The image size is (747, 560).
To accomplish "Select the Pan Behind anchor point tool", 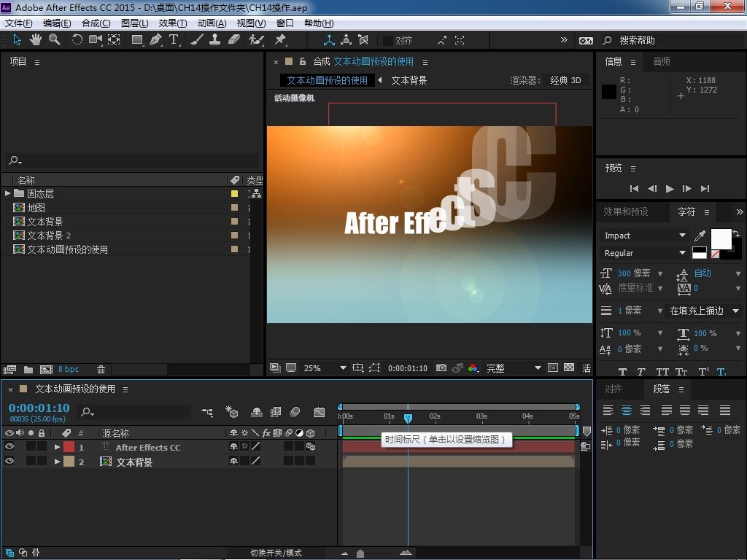I will (114, 40).
